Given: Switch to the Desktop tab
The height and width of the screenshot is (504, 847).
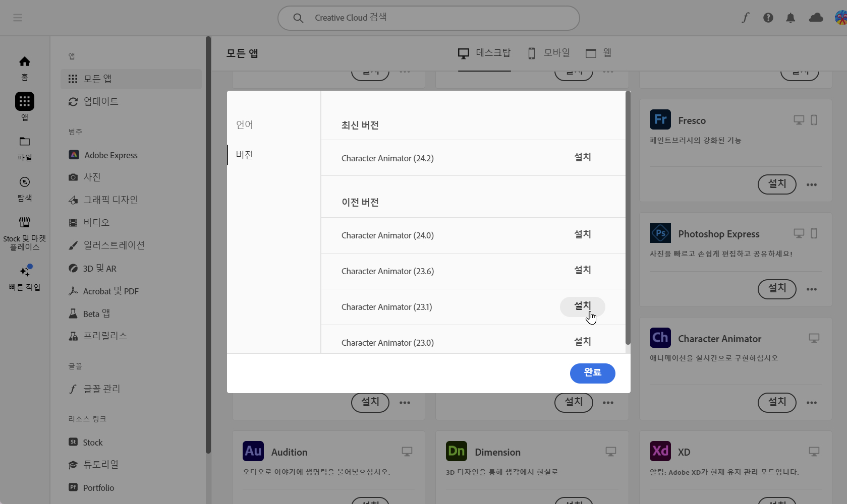Looking at the screenshot, I should pos(484,53).
